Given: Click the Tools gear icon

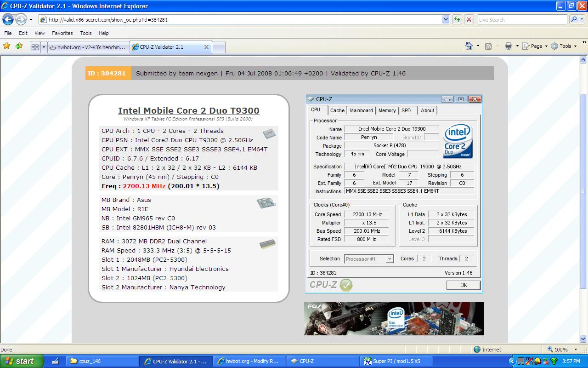Looking at the screenshot, I should tap(554, 46).
